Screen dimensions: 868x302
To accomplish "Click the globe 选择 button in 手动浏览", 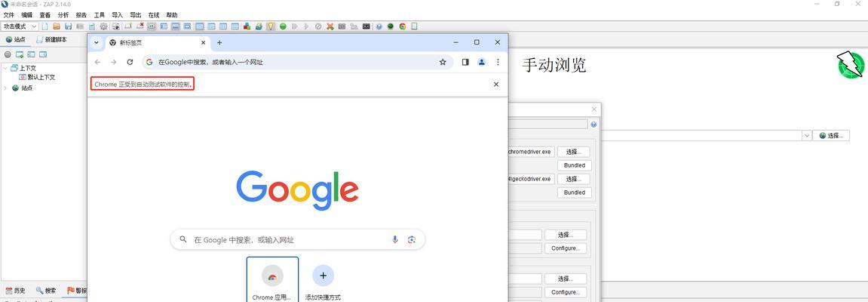I will 831,136.
